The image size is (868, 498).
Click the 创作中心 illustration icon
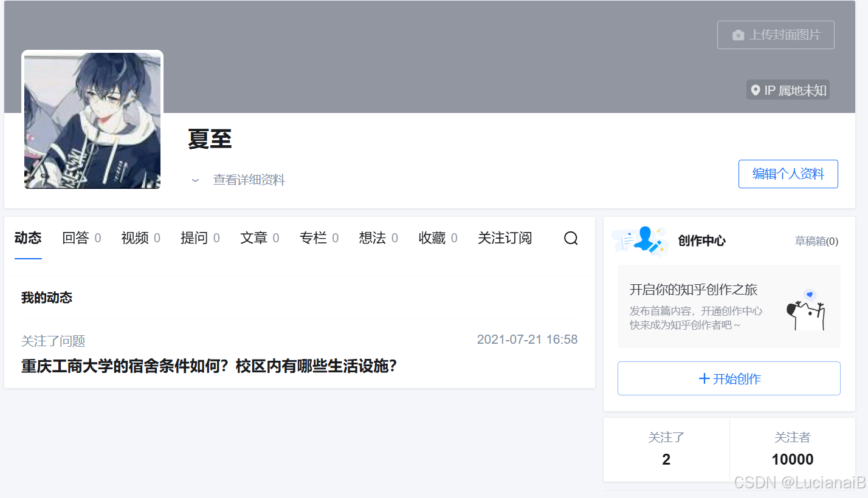coord(640,240)
